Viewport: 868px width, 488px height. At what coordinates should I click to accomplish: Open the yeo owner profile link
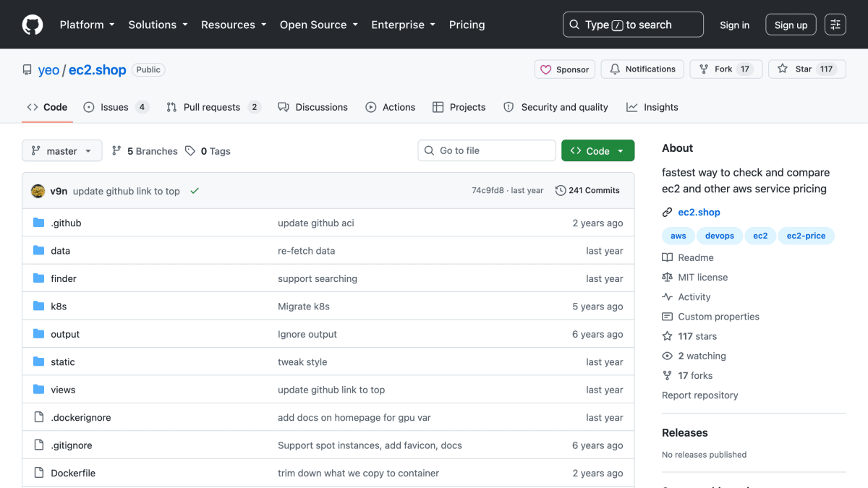click(48, 70)
